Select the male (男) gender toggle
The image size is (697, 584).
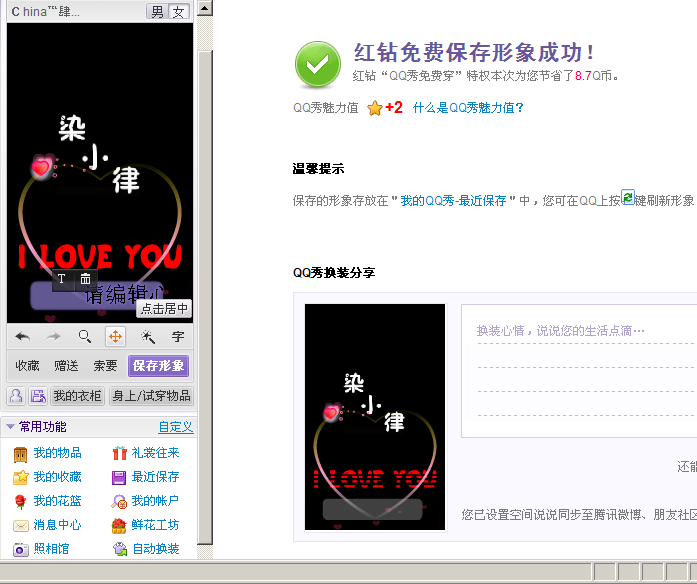coord(157,11)
